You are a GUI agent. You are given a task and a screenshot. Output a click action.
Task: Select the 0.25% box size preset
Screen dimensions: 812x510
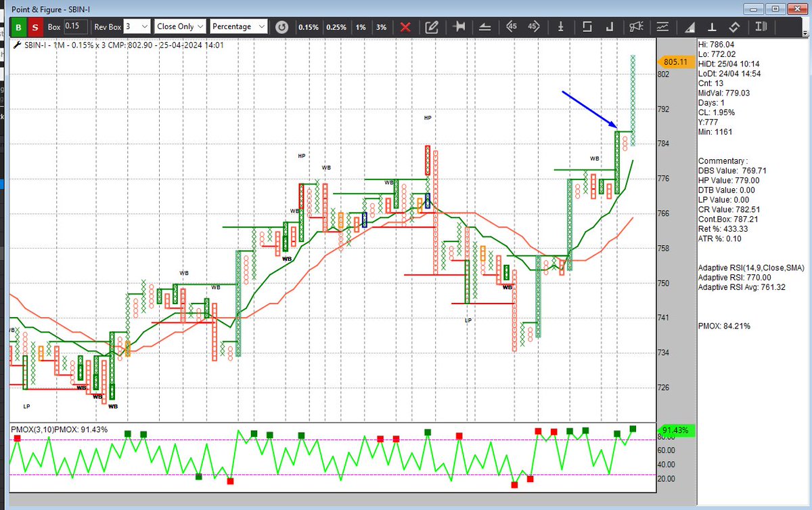pos(336,27)
